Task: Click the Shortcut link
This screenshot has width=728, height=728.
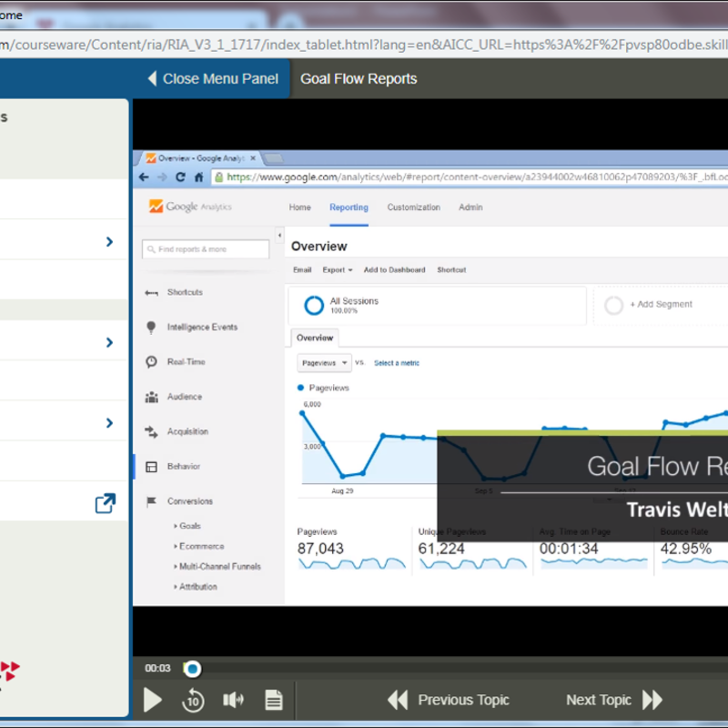Action: 451,269
